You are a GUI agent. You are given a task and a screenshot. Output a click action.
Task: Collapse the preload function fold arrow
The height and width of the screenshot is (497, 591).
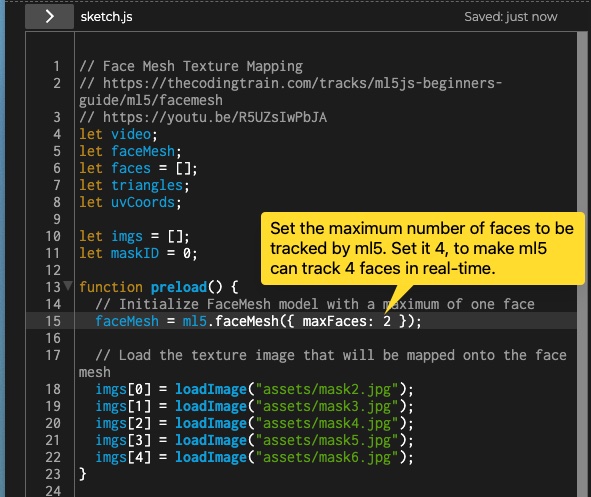pos(68,285)
